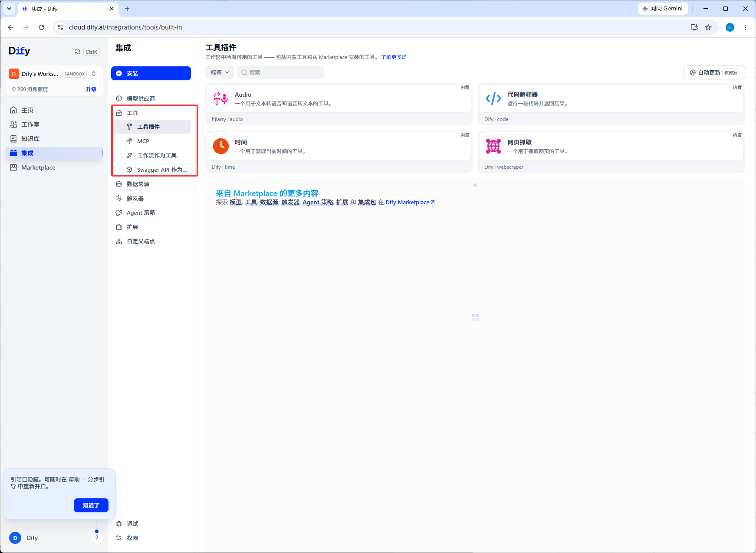
Task: Click the blue 安装 button
Action: tap(151, 73)
